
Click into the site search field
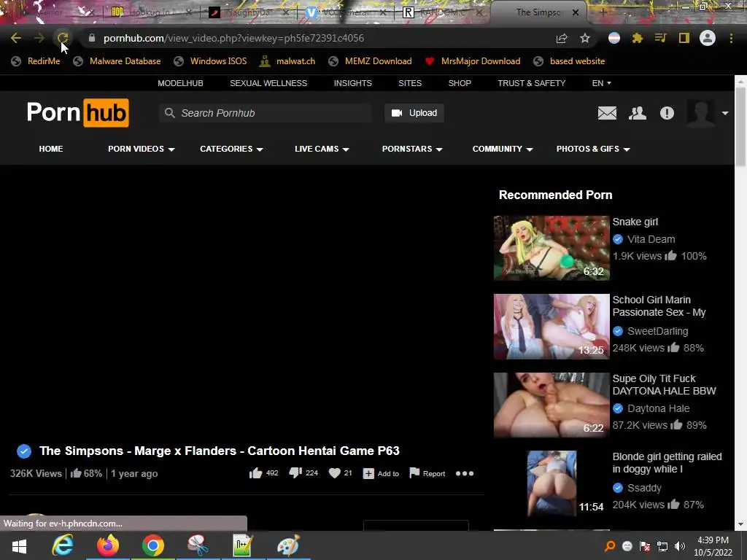pyautogui.click(x=266, y=113)
